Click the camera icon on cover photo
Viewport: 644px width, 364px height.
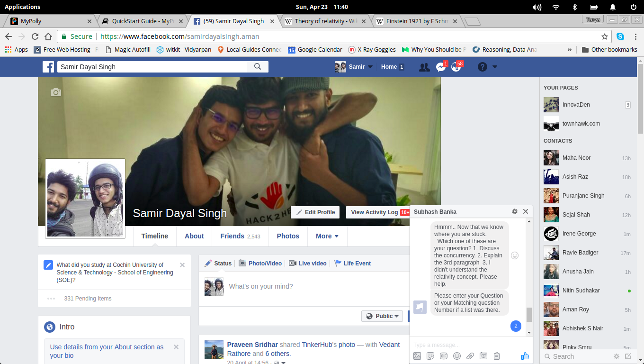[56, 92]
